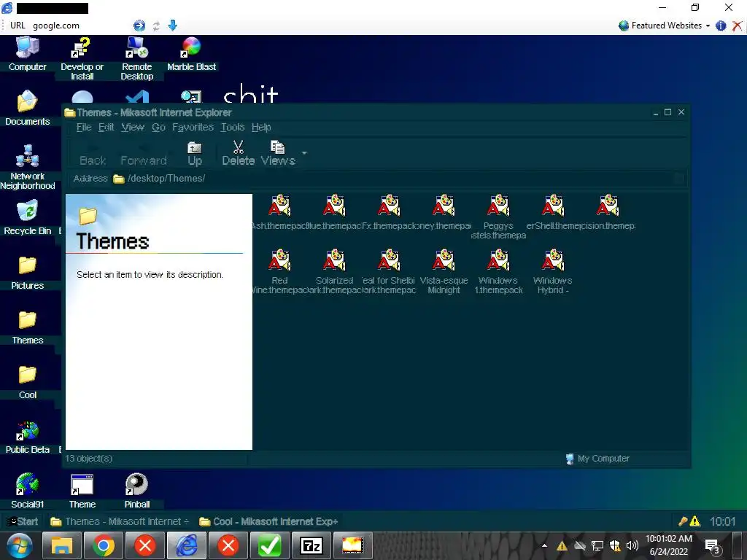747x560 pixels.
Task: Select the Cool folder on the desktop
Action: 27,381
